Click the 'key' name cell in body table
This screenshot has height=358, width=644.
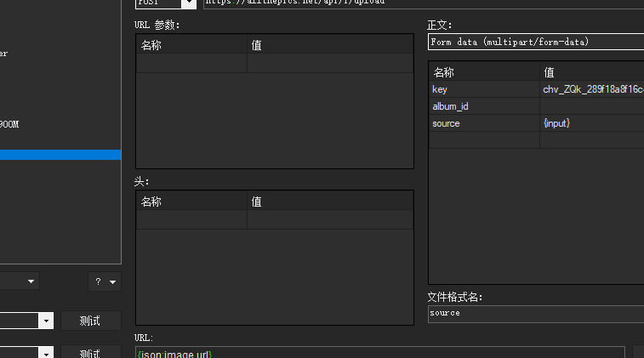click(484, 89)
